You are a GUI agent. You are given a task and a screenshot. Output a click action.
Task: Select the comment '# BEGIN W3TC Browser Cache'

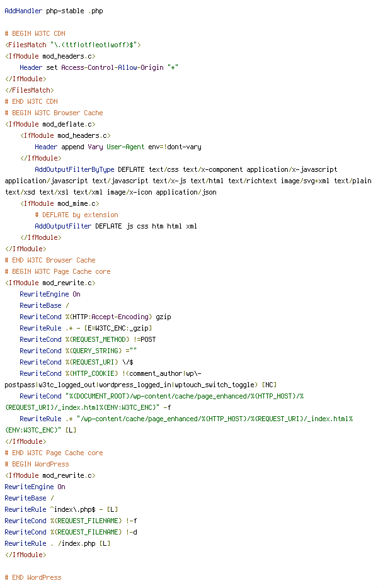[x=54, y=113]
